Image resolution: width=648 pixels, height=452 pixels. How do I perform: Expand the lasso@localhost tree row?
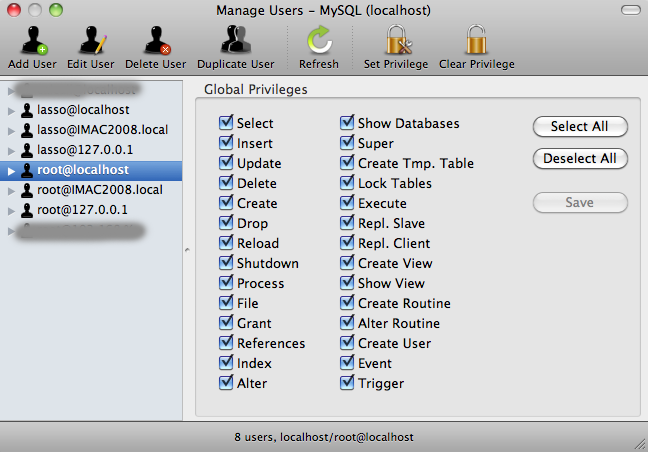[x=12, y=111]
